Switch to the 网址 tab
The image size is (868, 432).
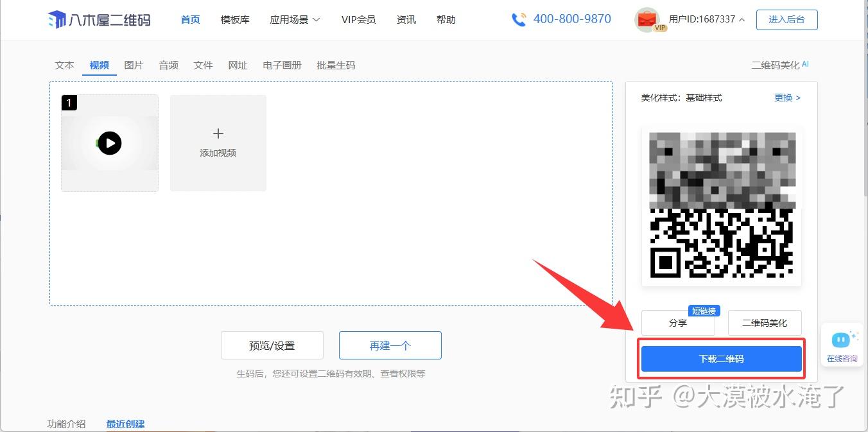[x=238, y=65]
